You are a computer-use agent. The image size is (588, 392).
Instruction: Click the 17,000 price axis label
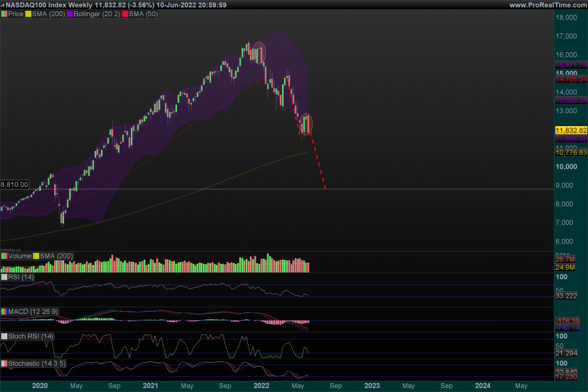tap(566, 36)
